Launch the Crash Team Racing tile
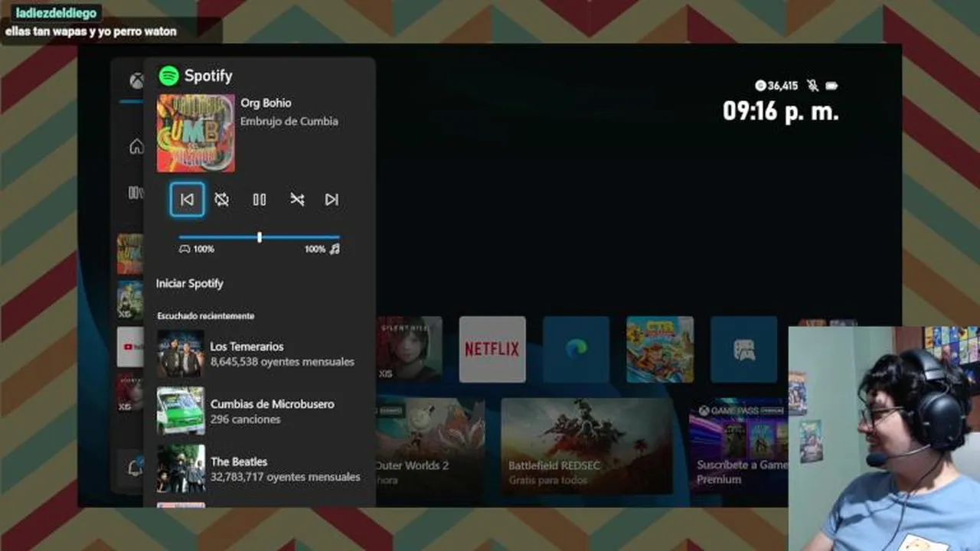Viewport: 980px width, 551px height. pos(660,349)
